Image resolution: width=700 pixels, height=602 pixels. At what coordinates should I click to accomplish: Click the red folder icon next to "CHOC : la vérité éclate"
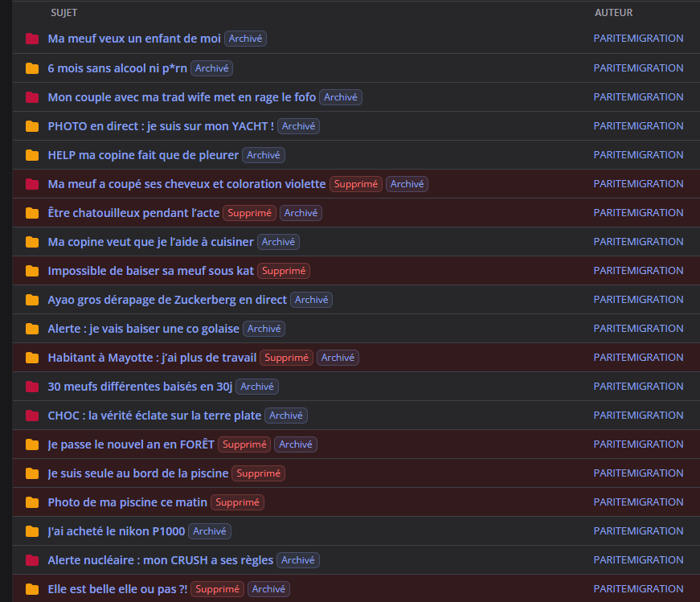pyautogui.click(x=32, y=416)
